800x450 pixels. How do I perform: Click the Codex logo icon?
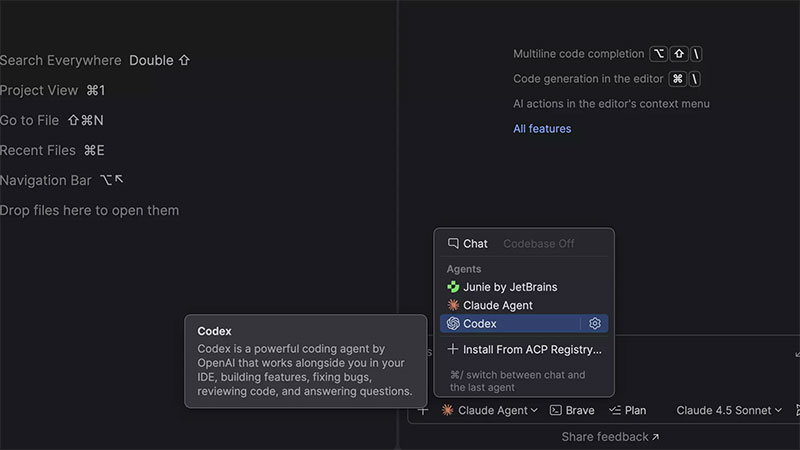[453, 324]
